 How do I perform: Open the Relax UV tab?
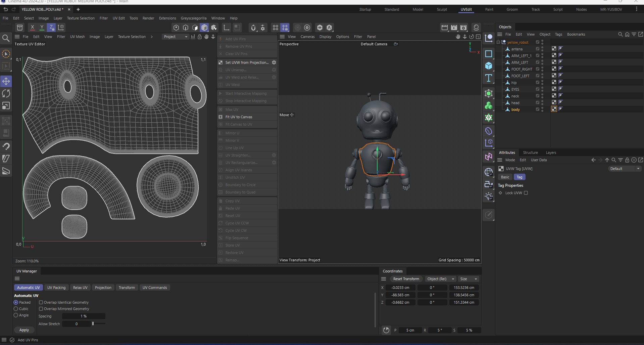[x=80, y=288]
